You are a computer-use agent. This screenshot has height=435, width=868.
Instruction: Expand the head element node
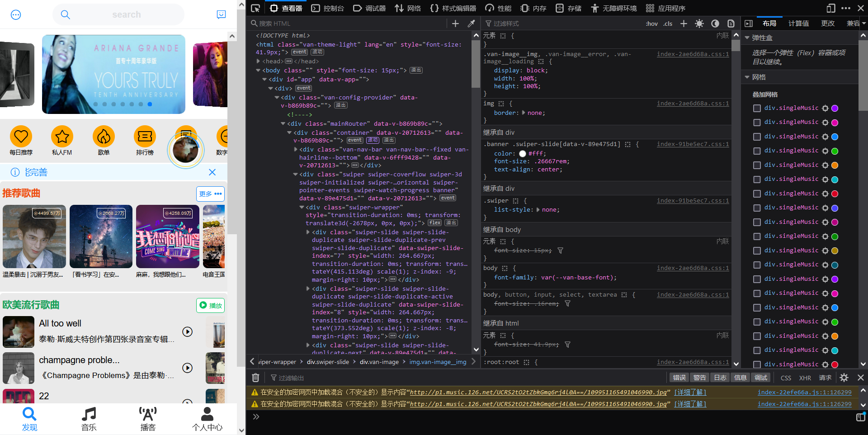[x=258, y=61]
